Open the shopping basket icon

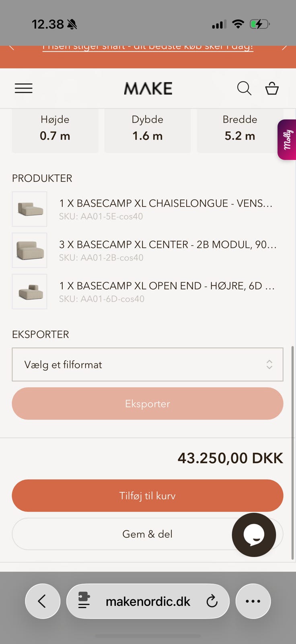272,88
